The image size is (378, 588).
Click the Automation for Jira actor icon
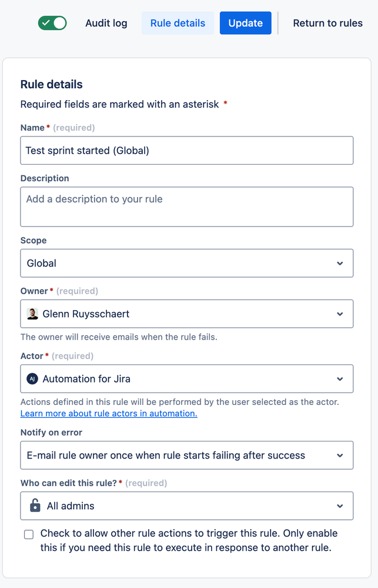33,379
